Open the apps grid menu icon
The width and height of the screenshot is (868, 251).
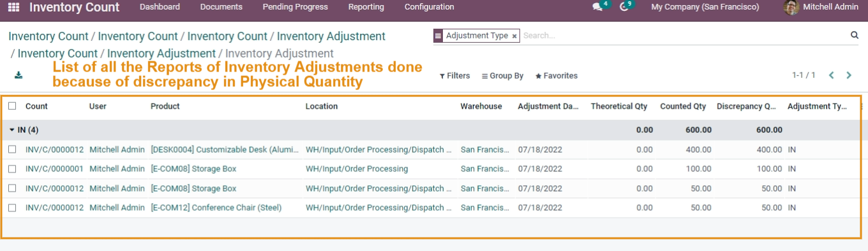pyautogui.click(x=13, y=8)
